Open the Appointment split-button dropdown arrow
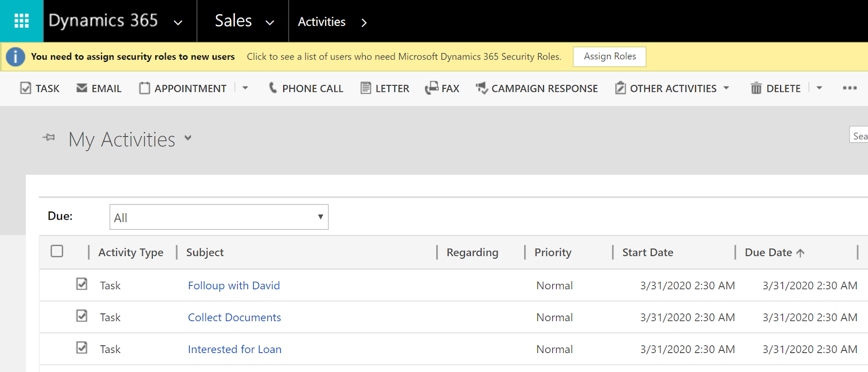This screenshot has height=372, width=868. click(x=245, y=87)
